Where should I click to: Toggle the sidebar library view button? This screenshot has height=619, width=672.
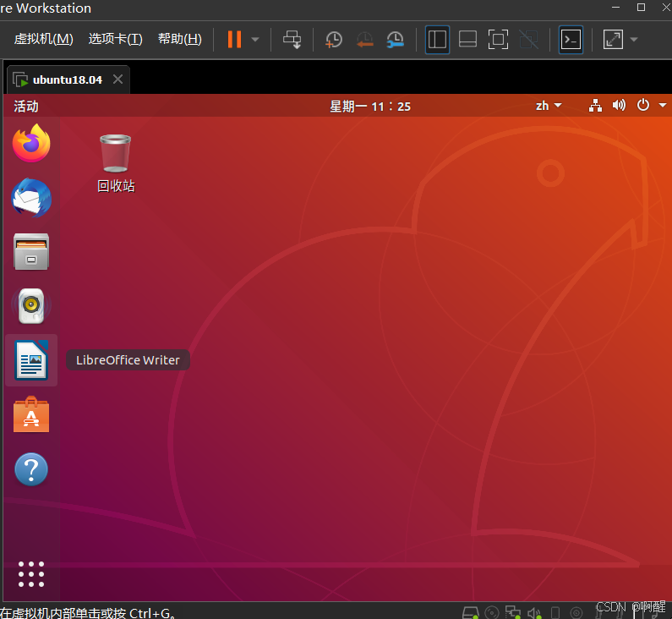pos(437,40)
